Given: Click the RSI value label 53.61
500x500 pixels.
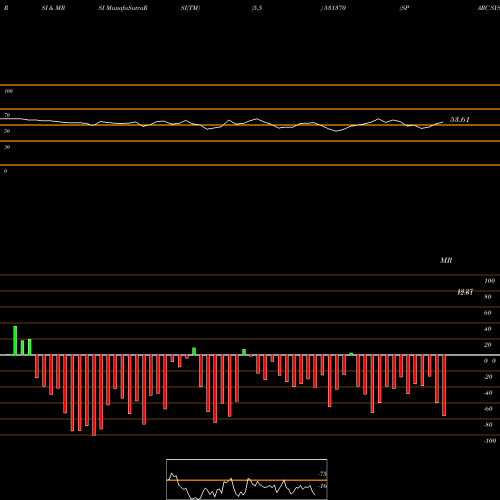Looking at the screenshot, I should click(x=460, y=119).
